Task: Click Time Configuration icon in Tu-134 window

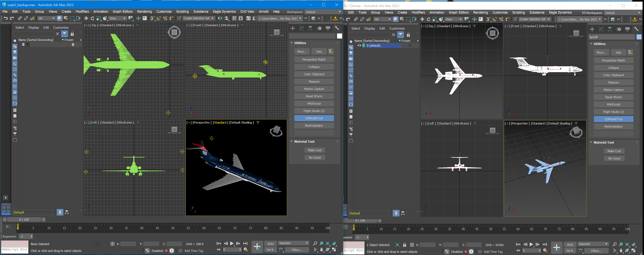Action: point(545,251)
